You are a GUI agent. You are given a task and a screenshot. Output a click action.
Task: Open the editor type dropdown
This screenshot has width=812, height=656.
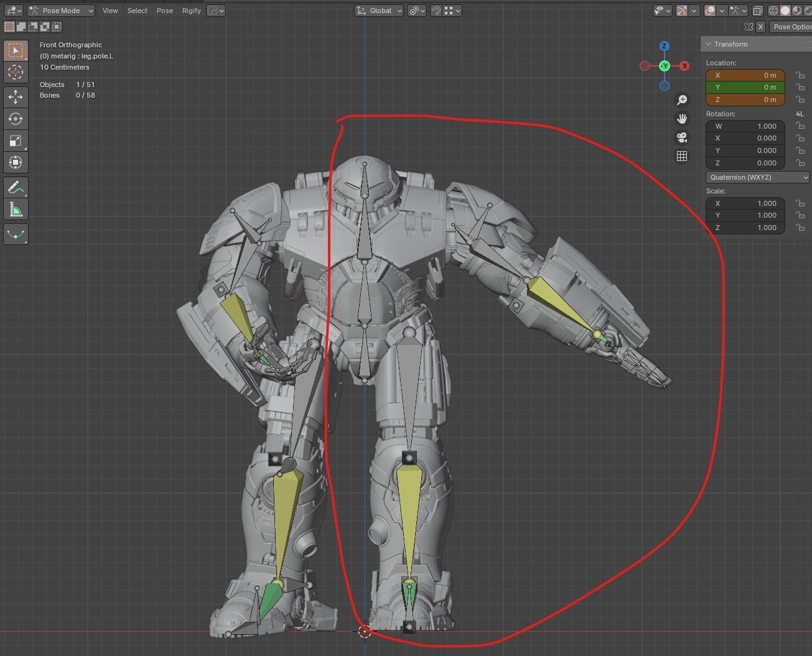[x=13, y=11]
